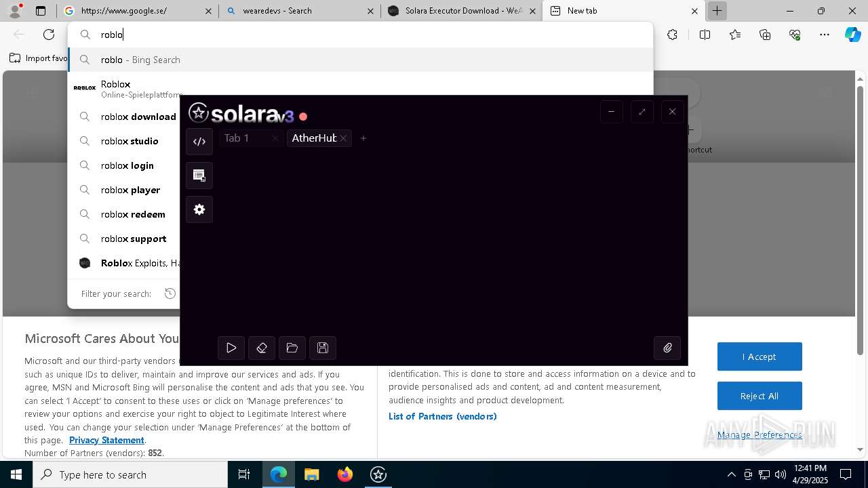The width and height of the screenshot is (868, 488).
Task: Open Solara code editor sidebar icon
Action: [x=199, y=142]
